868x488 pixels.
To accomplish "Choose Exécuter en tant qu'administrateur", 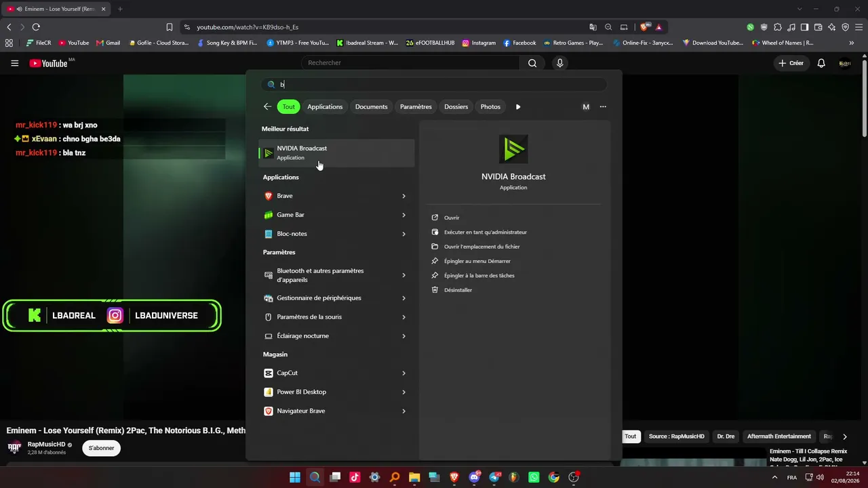I will click(x=485, y=232).
